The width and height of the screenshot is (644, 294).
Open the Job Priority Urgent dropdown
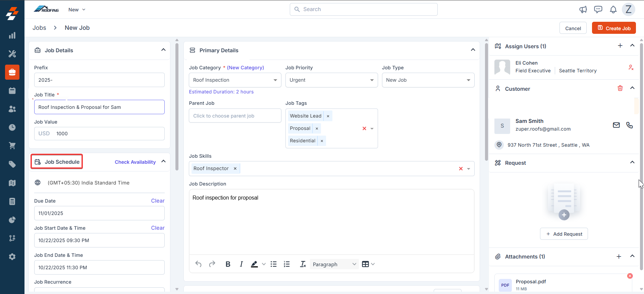[331, 80]
